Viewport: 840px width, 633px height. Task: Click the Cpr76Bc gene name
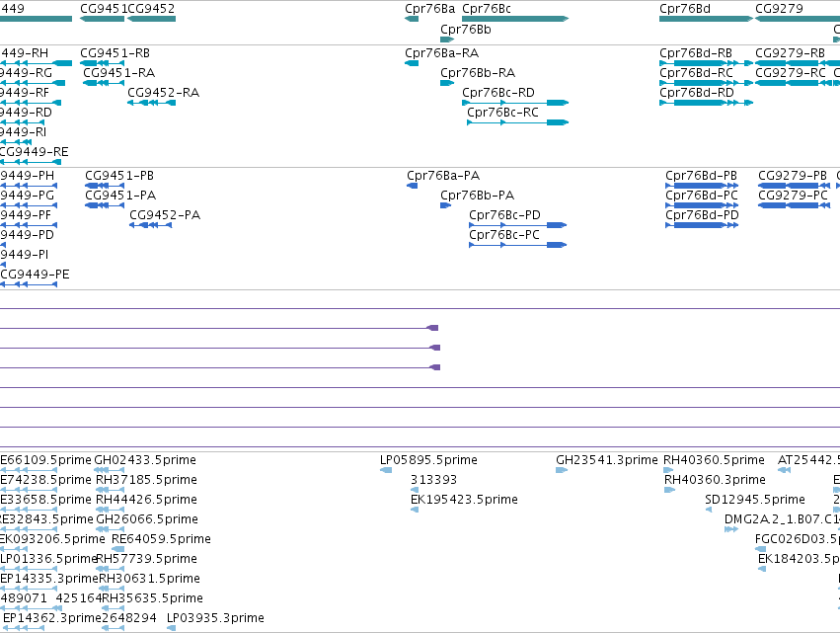487,9
